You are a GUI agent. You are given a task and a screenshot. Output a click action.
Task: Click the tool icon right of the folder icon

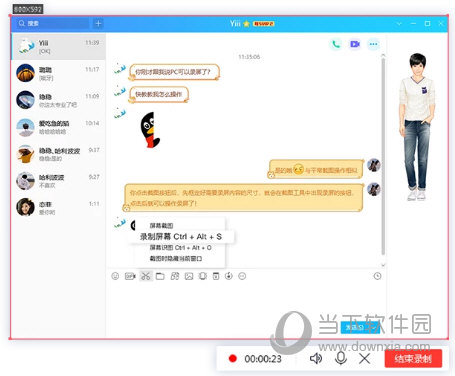coord(175,276)
